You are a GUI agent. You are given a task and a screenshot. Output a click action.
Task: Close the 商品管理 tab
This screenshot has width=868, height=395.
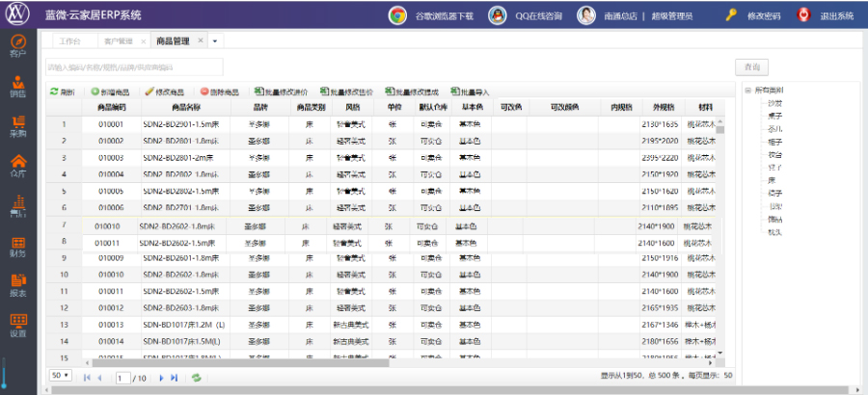point(201,41)
